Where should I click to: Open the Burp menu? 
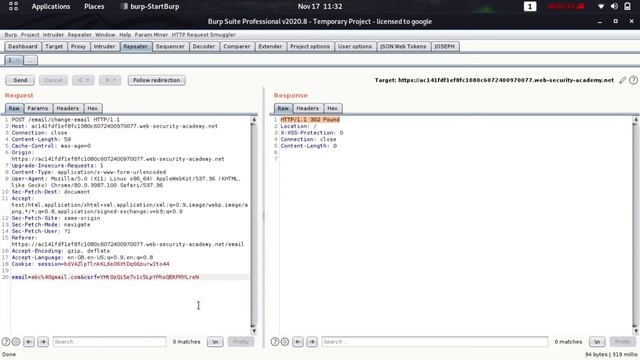tap(11, 35)
